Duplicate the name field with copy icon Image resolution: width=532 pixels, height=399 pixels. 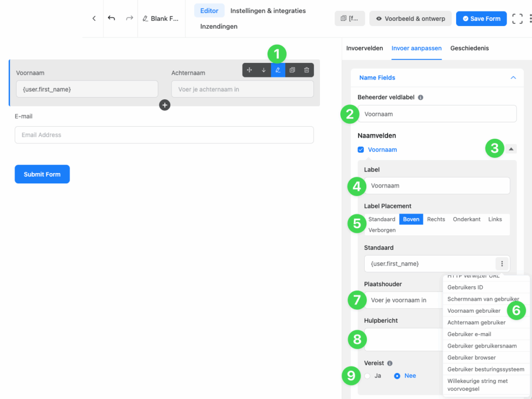click(292, 70)
